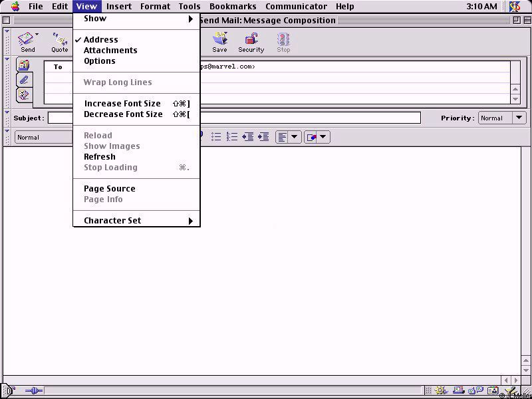This screenshot has width=532, height=399.
Task: Click the increase indent icon
Action: tap(263, 137)
